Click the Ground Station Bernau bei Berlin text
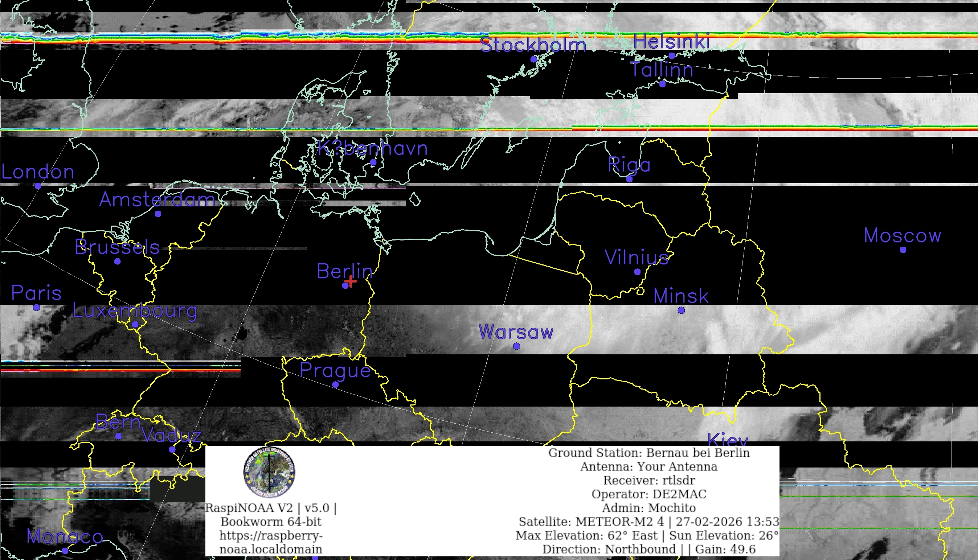Viewport: 978px width, 560px height. coord(648,453)
